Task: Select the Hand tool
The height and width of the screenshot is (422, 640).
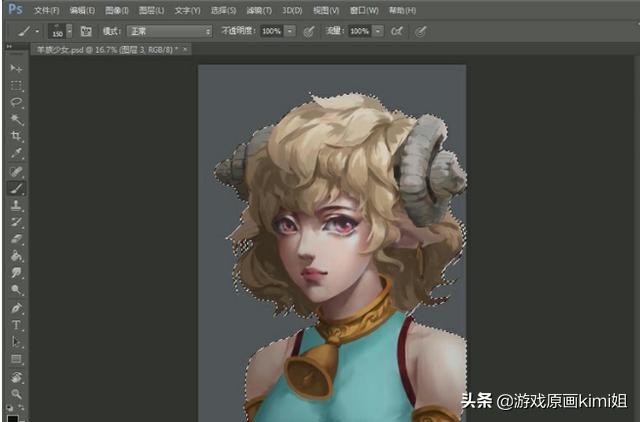Action: click(x=16, y=377)
